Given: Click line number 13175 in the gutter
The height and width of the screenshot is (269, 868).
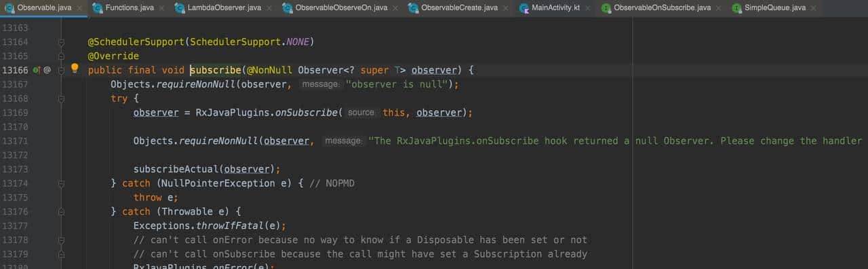Looking at the screenshot, I should pos(16,198).
